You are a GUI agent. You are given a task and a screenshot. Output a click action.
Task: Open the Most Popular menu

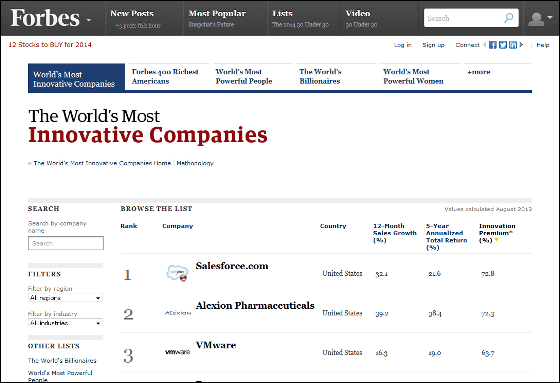217,14
